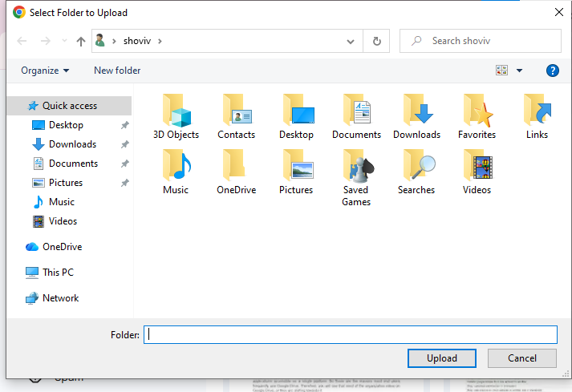Expand the chevron before shoviv in path

click(x=114, y=41)
